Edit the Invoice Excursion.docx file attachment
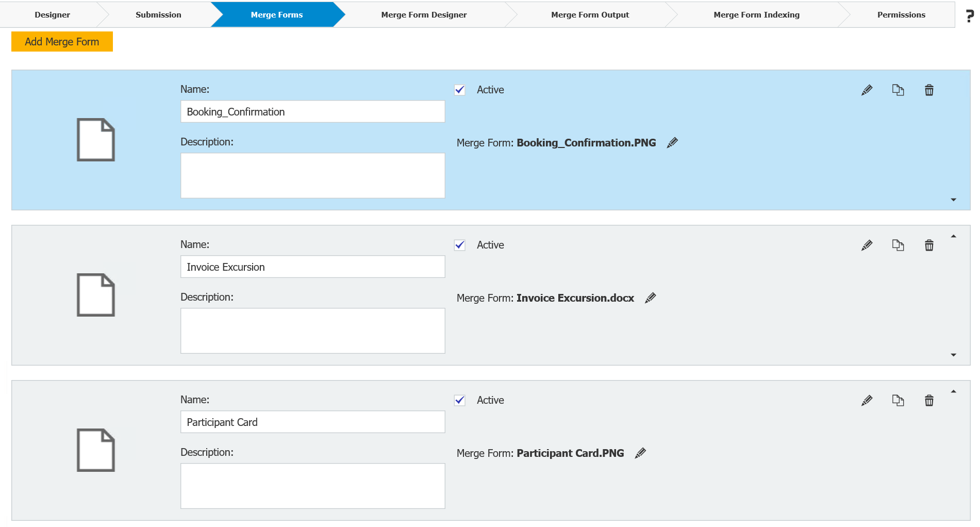 tap(651, 298)
